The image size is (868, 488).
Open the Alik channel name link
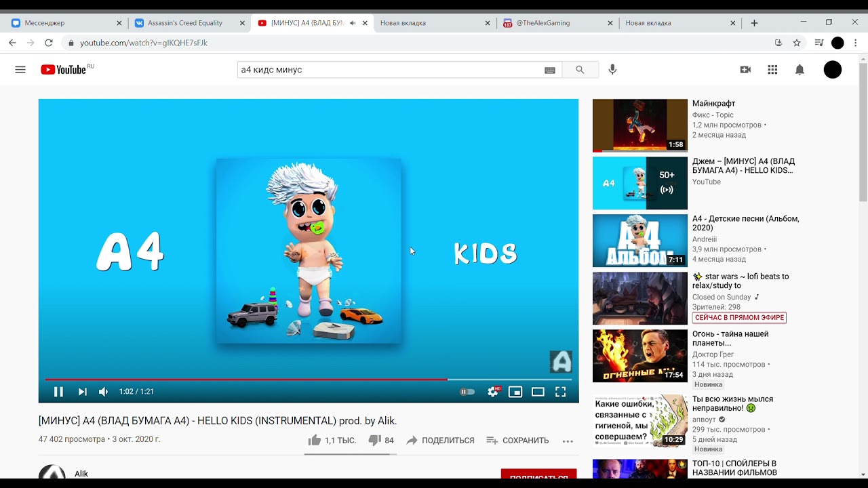81,474
